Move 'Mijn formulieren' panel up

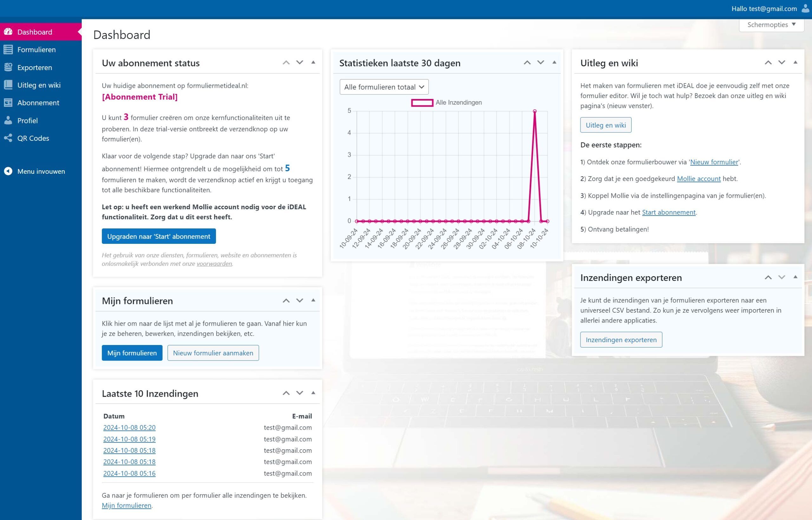(286, 301)
